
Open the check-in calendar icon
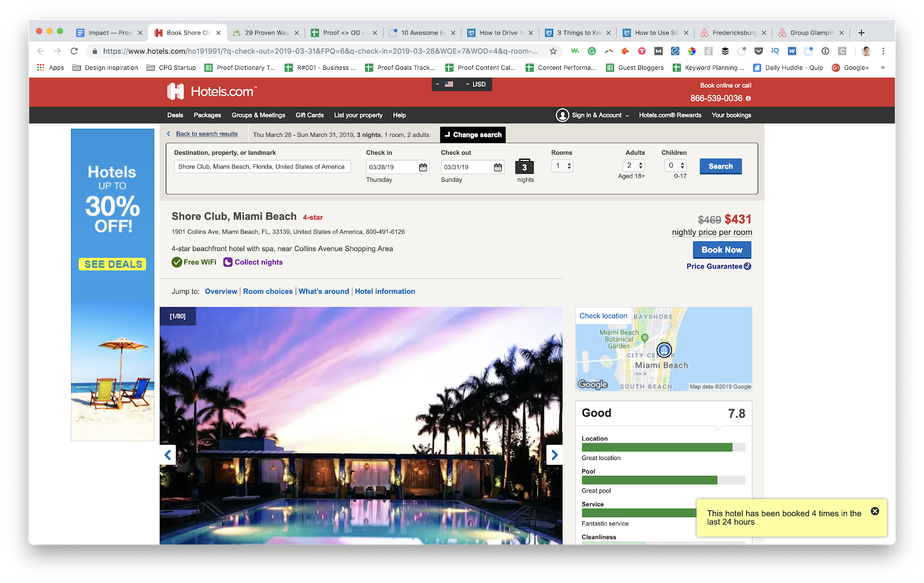423,167
